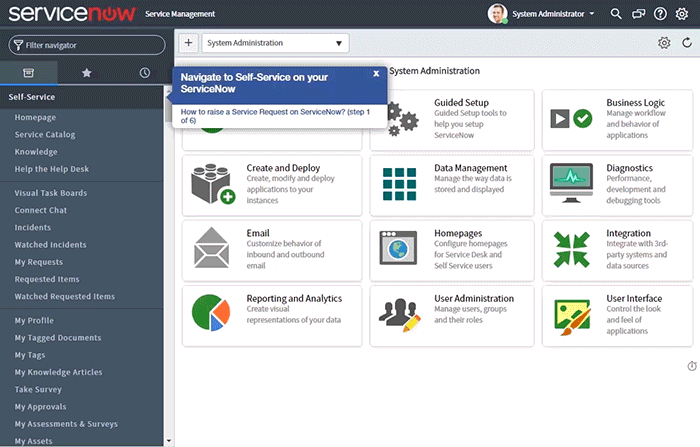Click the Filter navigator input field

point(87,45)
